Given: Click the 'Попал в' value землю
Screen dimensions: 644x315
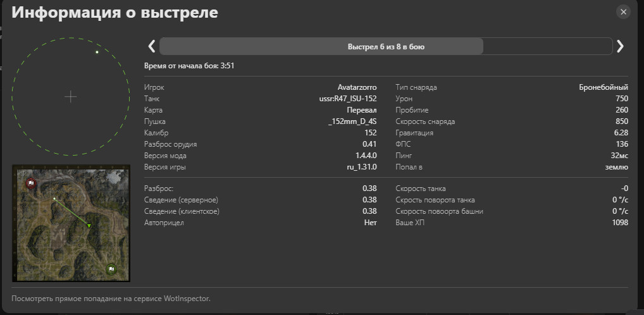Looking at the screenshot, I should [616, 167].
